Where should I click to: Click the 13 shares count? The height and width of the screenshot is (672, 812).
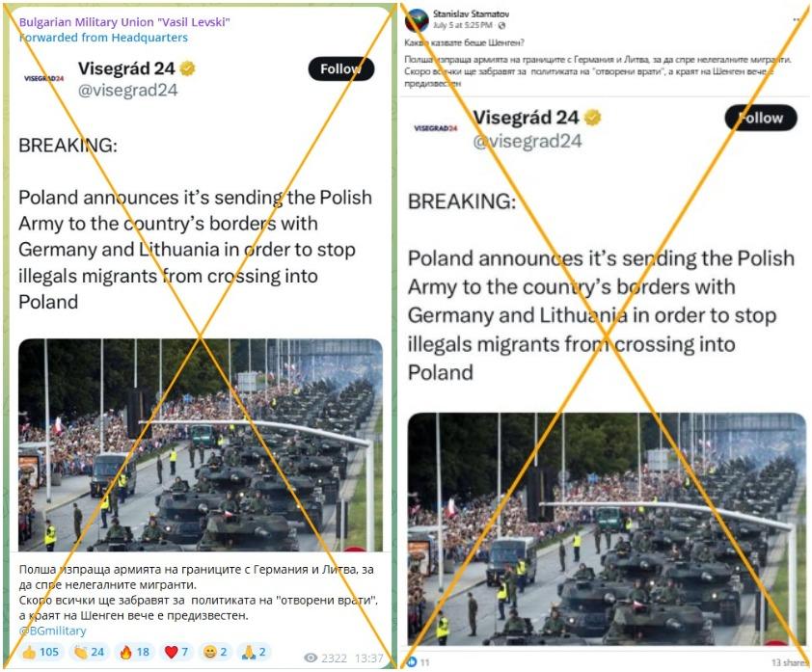pos(790,662)
